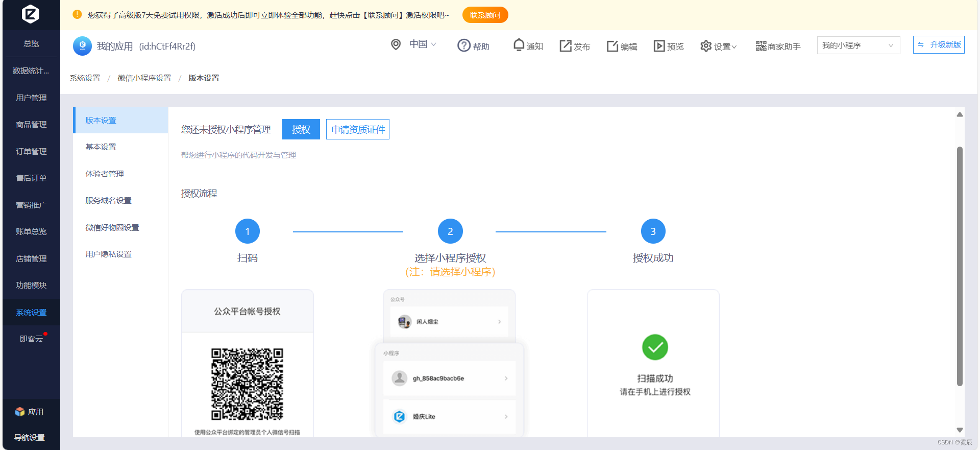
Task: Open 订单管理 in the sidebar
Action: point(31,151)
